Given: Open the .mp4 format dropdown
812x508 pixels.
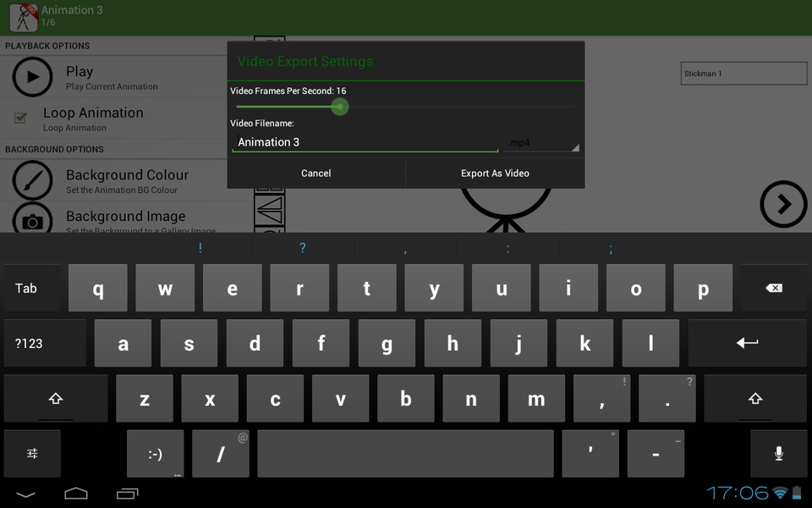Looking at the screenshot, I should click(541, 142).
